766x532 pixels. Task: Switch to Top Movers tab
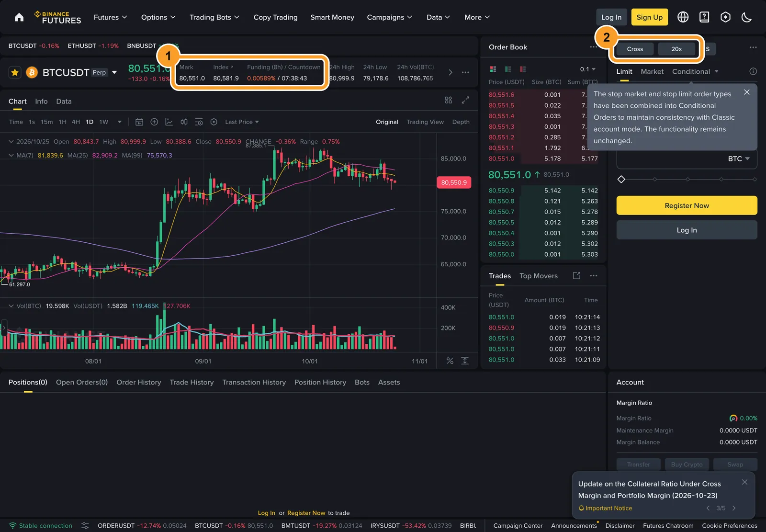click(539, 276)
